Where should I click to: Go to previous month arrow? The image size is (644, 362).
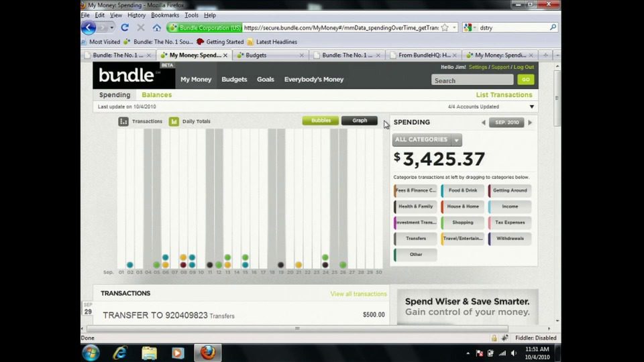[x=484, y=122]
